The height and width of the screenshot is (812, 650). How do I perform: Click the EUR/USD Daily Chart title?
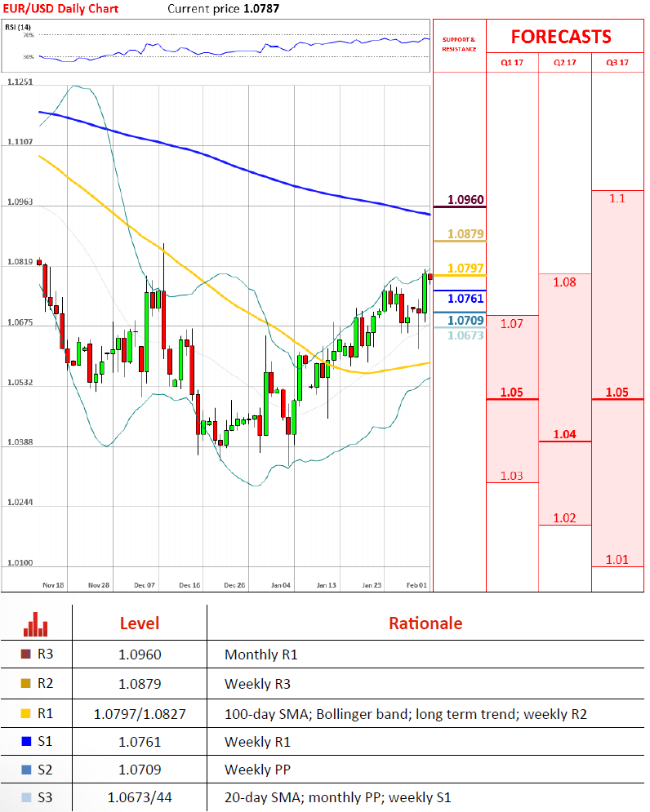(60, 9)
